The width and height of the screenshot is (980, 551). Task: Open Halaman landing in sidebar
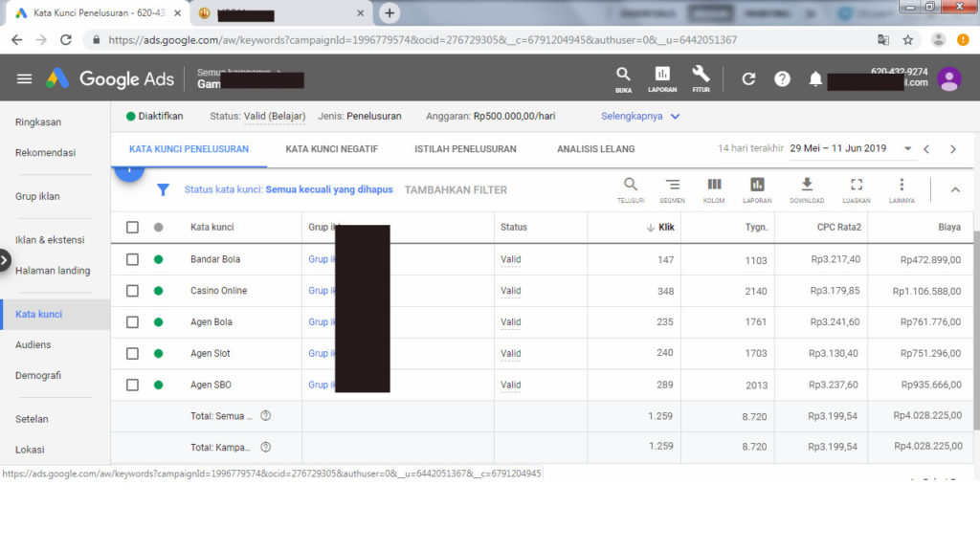coord(53,271)
